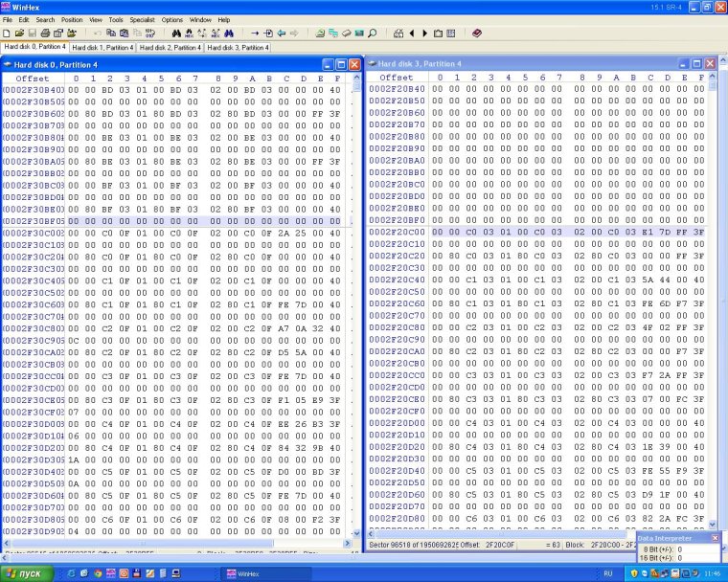The width and height of the screenshot is (728, 582).
Task: Close the Data Interpreter panel
Action: tap(715, 538)
